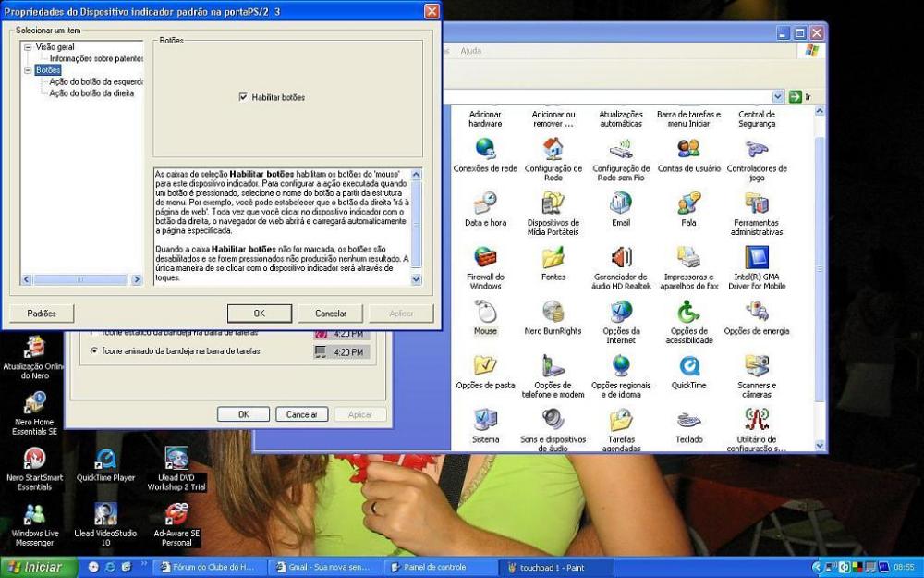Image resolution: width=924 pixels, height=578 pixels.
Task: Open Impressoras e aparelhos de fax
Action: (x=689, y=259)
